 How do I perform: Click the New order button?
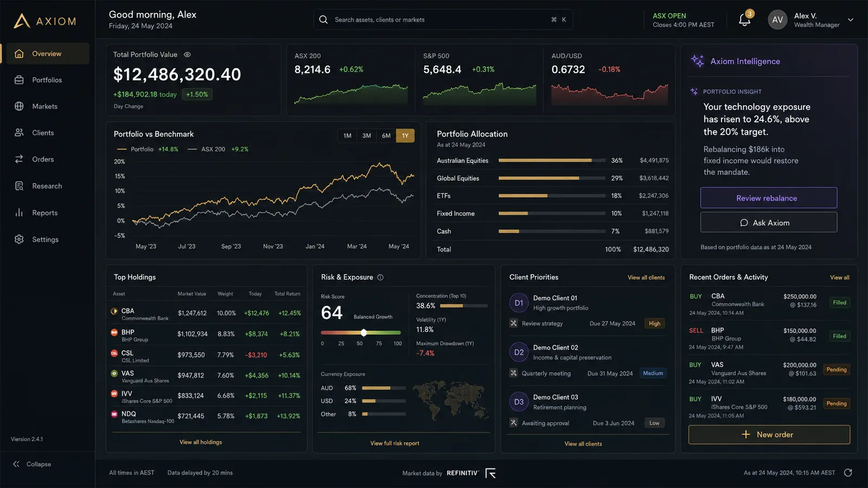click(x=769, y=434)
